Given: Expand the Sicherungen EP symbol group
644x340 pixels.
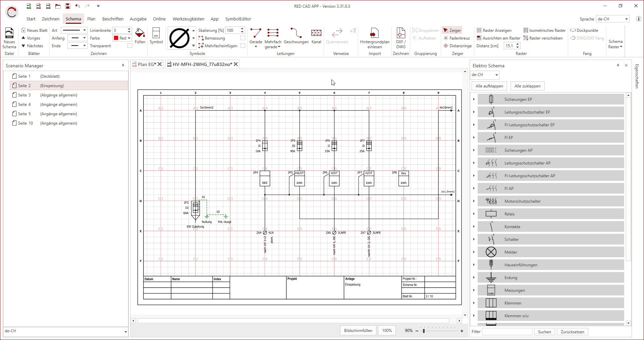Looking at the screenshot, I should (x=474, y=99).
